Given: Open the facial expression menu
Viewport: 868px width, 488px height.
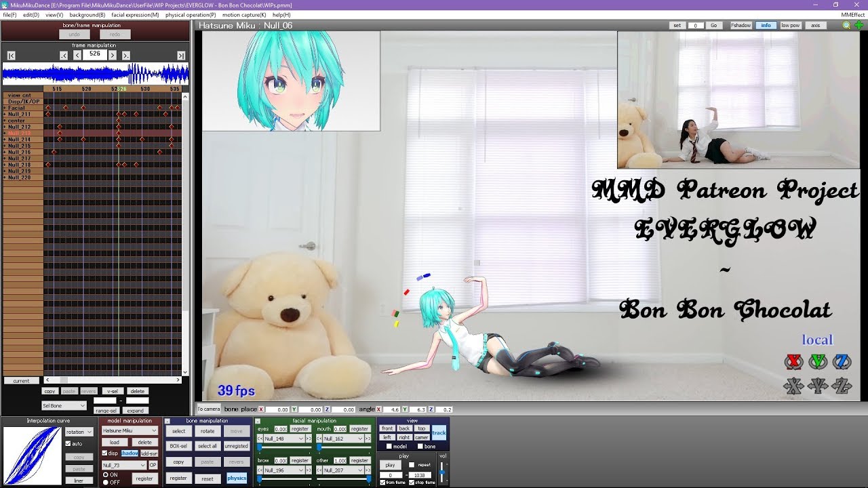Looking at the screenshot, I should (135, 14).
